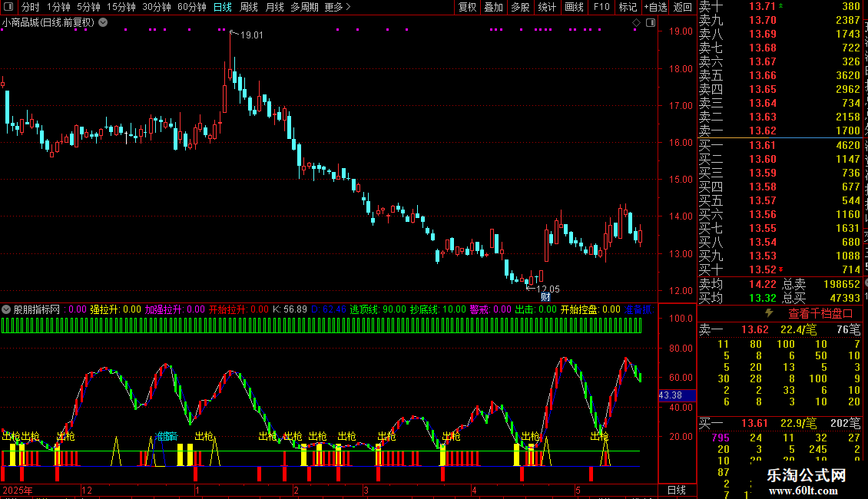868x499 pixels.
Task: Click 总买 volume 47393
Action: click(x=845, y=298)
